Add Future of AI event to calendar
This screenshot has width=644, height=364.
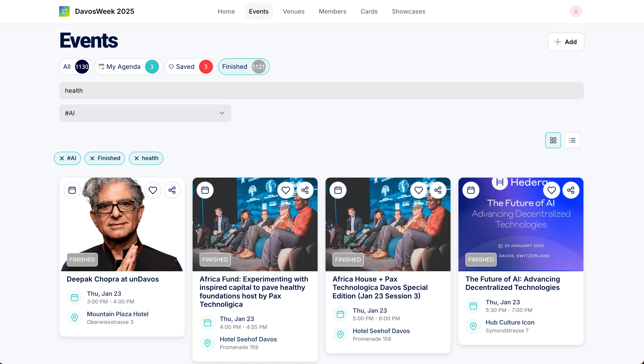point(471,190)
